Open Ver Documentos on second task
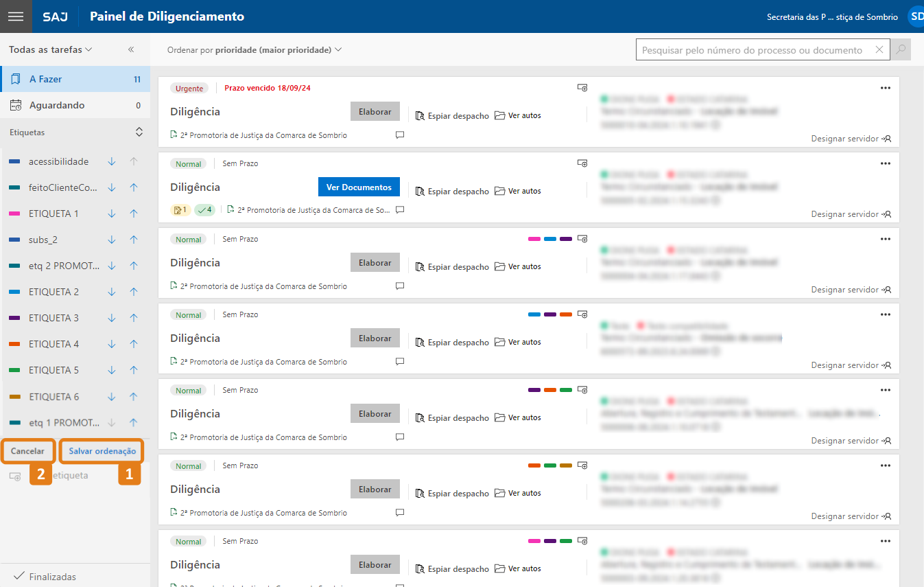 (x=359, y=187)
